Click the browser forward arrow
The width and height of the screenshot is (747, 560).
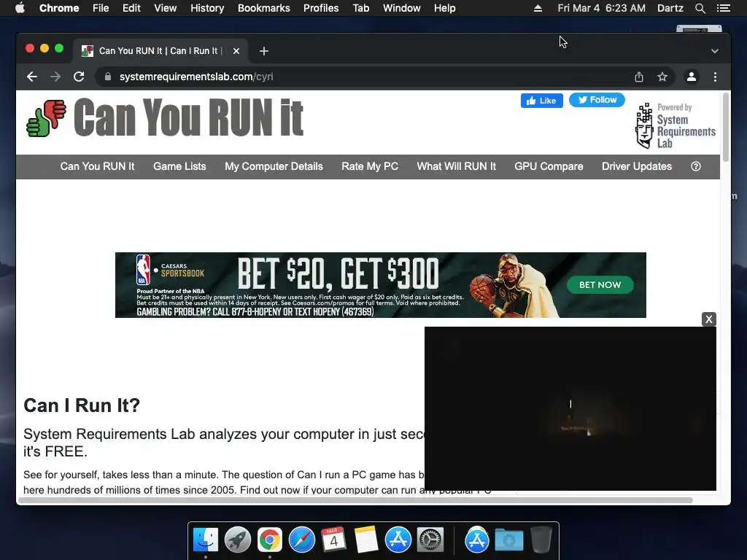click(55, 77)
